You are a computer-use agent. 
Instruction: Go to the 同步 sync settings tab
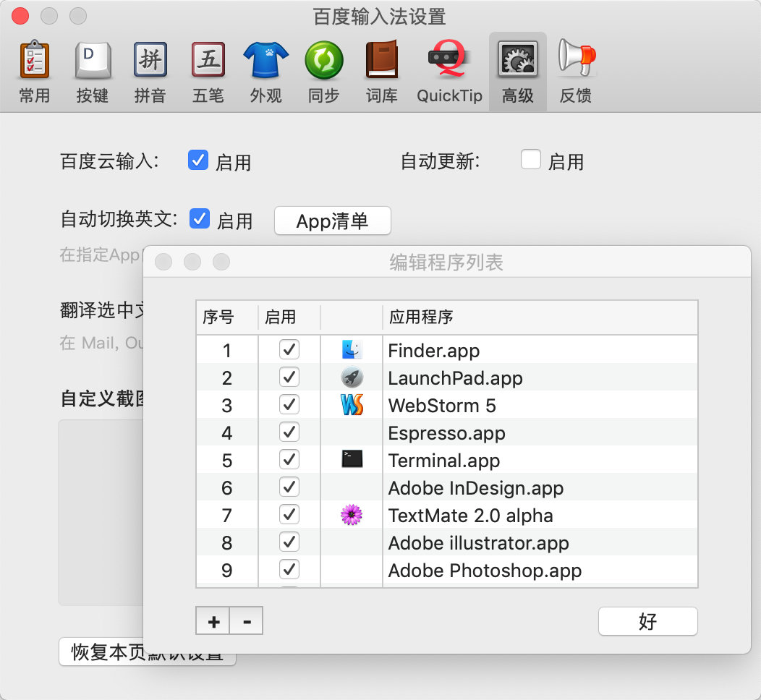pos(323,72)
